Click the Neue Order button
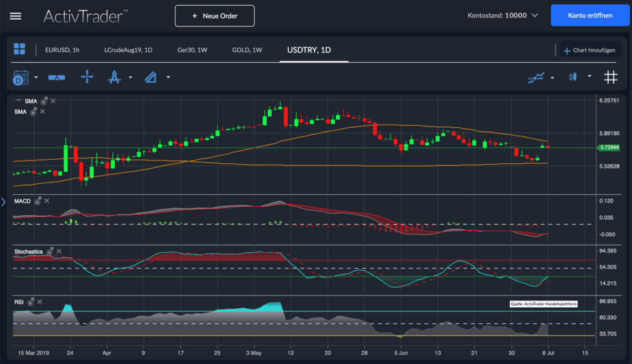The image size is (632, 364). [x=215, y=15]
